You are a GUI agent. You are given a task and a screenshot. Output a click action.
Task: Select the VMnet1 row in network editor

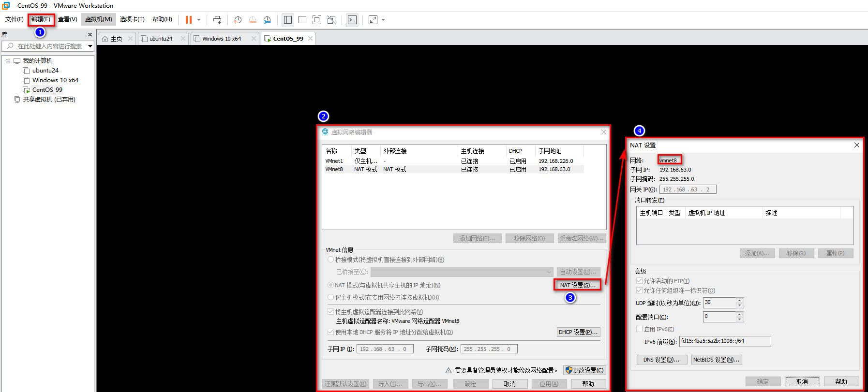pyautogui.click(x=453, y=161)
